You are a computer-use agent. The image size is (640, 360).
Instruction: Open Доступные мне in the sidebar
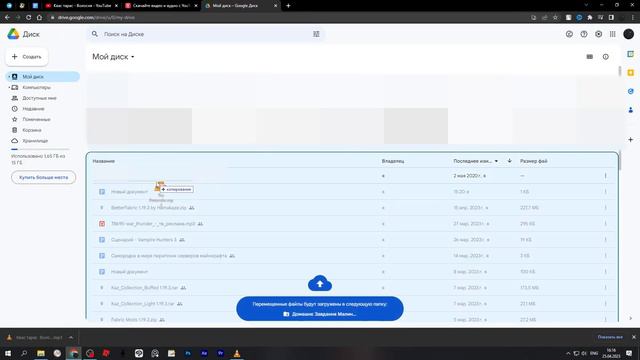tap(39, 98)
